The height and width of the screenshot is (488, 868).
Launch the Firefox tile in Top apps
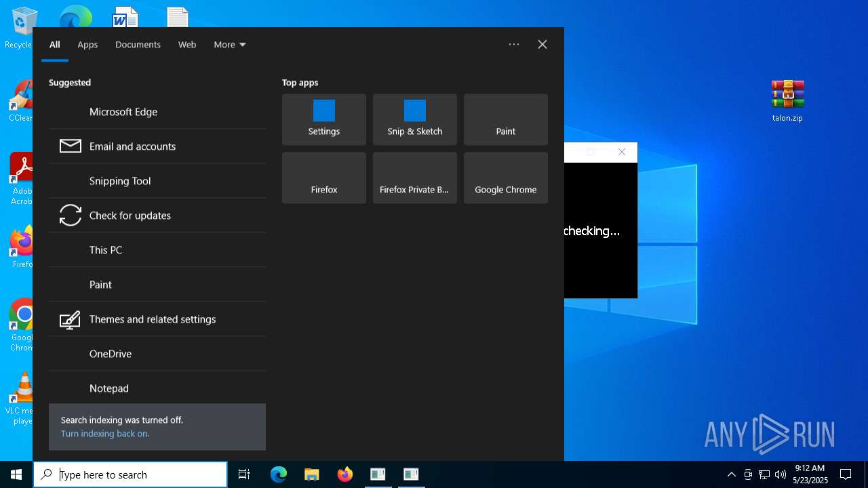coord(324,178)
